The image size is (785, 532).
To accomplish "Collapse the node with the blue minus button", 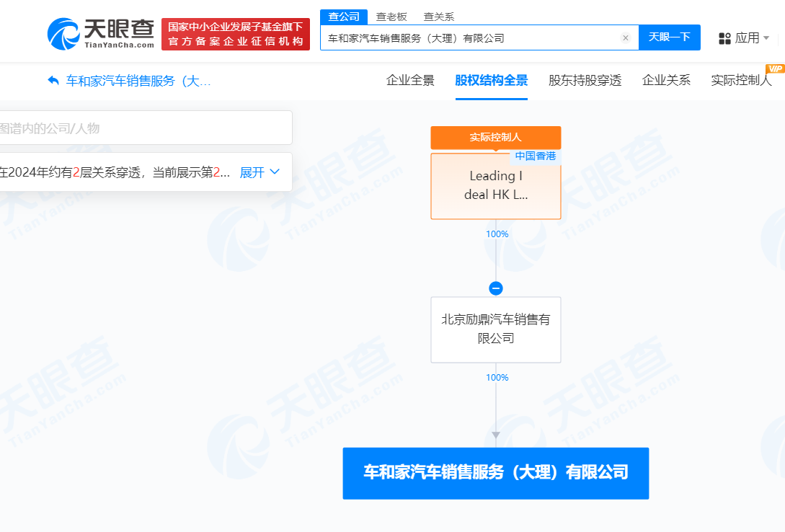I will point(496,288).
